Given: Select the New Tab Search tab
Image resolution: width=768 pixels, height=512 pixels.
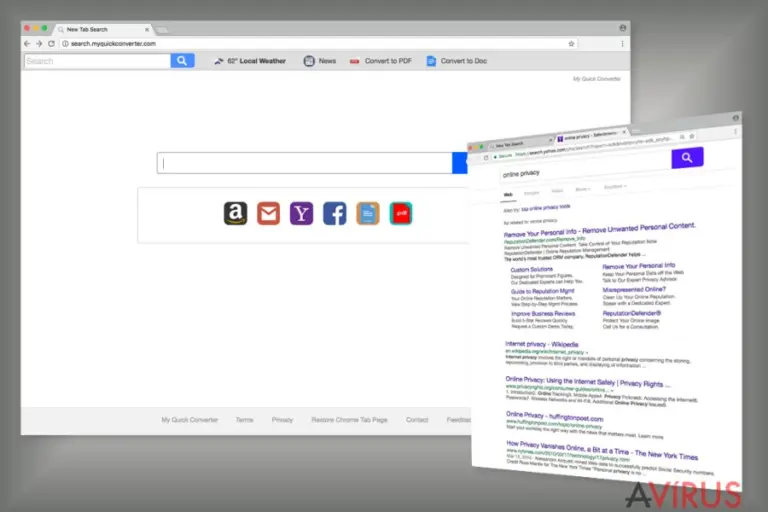Looking at the screenshot, I should coord(101,29).
